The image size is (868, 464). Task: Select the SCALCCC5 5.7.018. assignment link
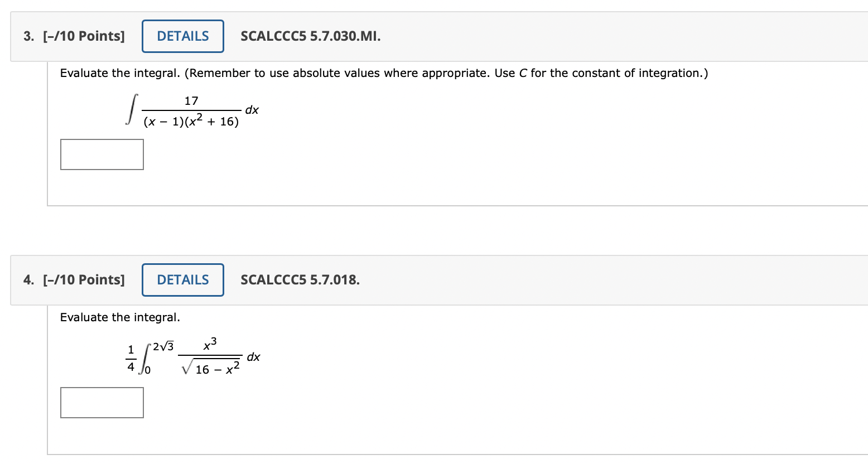300,280
